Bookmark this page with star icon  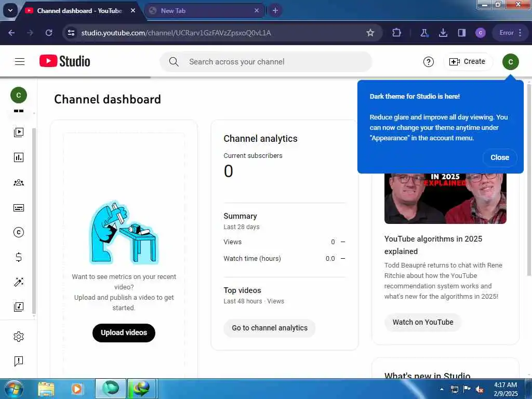tap(370, 33)
